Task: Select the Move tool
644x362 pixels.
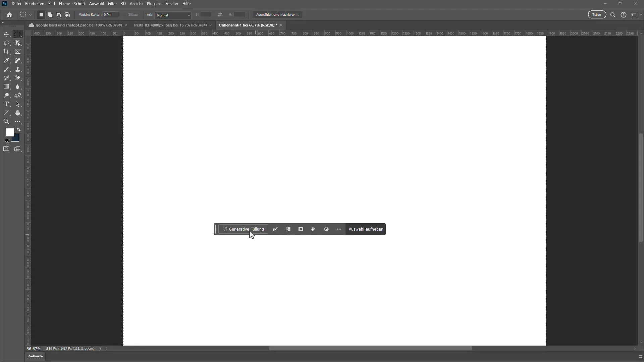Action: click(x=7, y=35)
